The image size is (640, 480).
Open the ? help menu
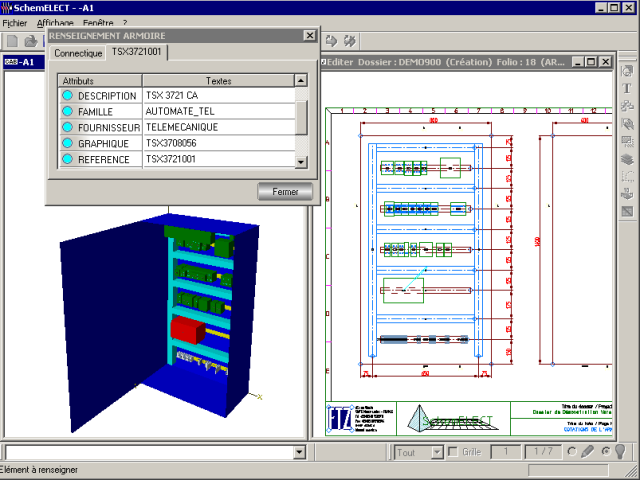point(125,23)
